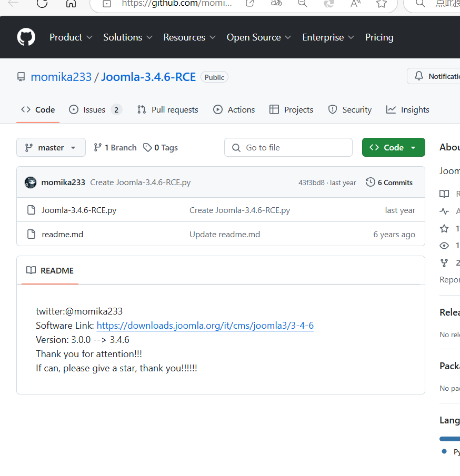Open the Insights tab

408,109
